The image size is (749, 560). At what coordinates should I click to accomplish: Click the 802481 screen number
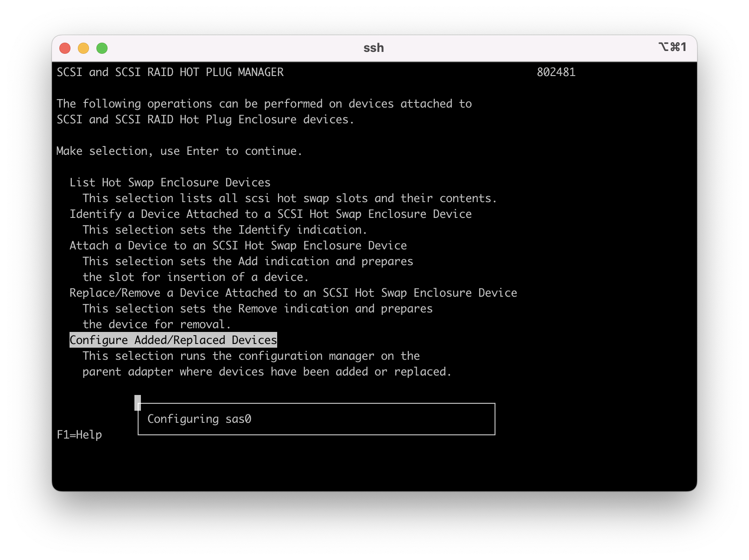point(556,72)
